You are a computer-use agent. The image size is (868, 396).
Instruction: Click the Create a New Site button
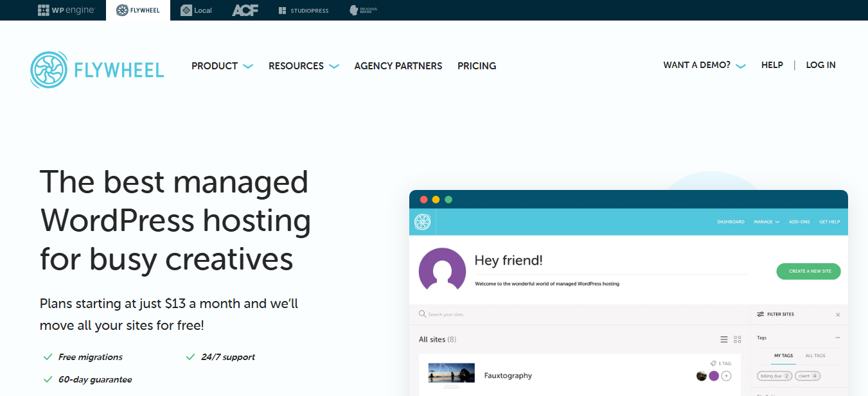(x=809, y=271)
